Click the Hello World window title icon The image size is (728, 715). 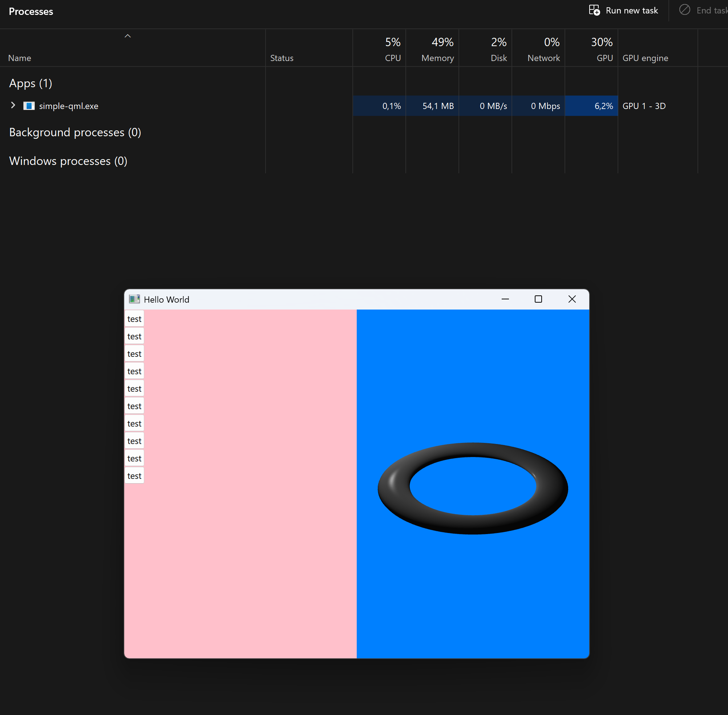click(134, 299)
